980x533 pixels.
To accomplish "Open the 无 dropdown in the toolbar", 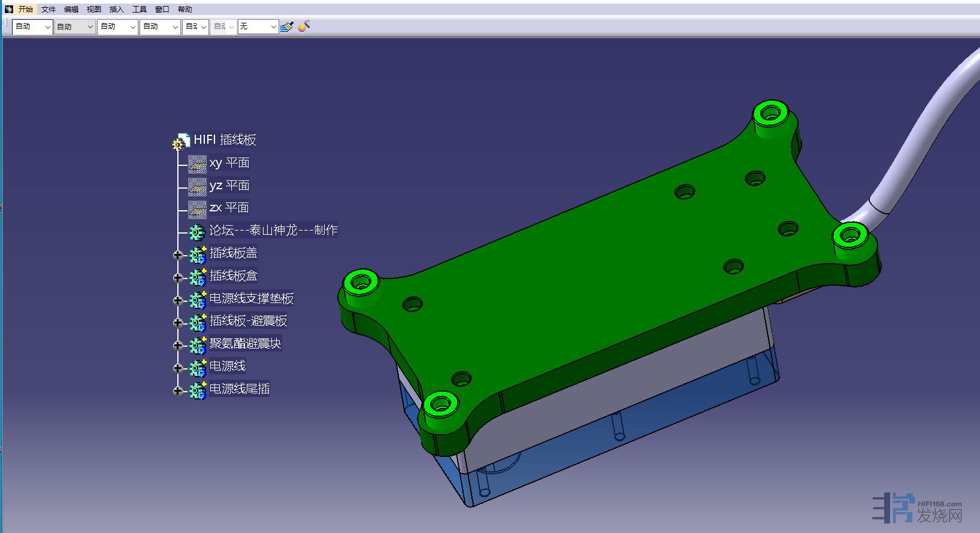I will pyautogui.click(x=273, y=26).
